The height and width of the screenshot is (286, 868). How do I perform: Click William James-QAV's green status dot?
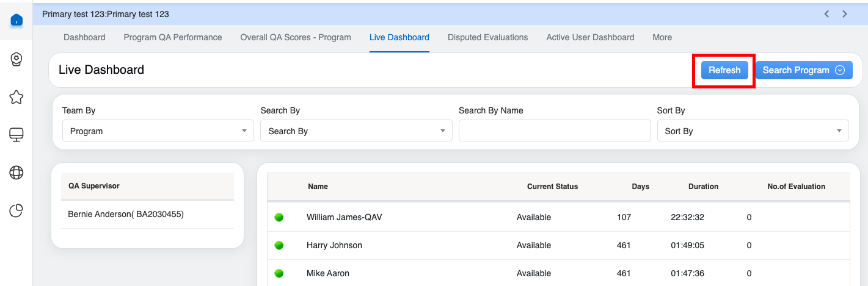(279, 218)
